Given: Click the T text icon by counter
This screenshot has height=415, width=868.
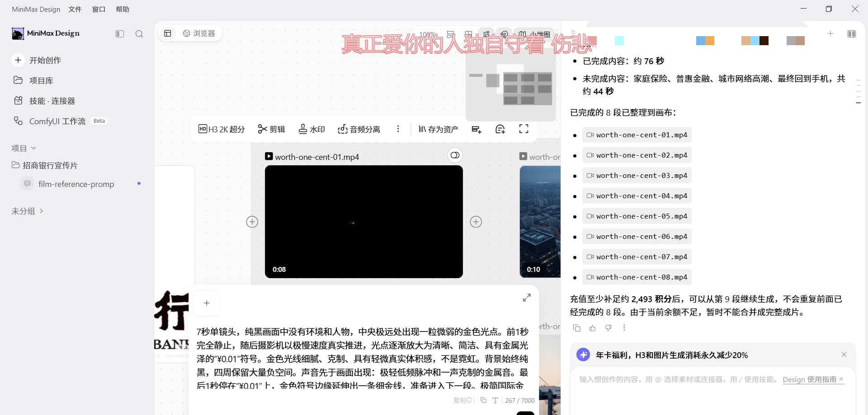Looking at the screenshot, I should 495,401.
